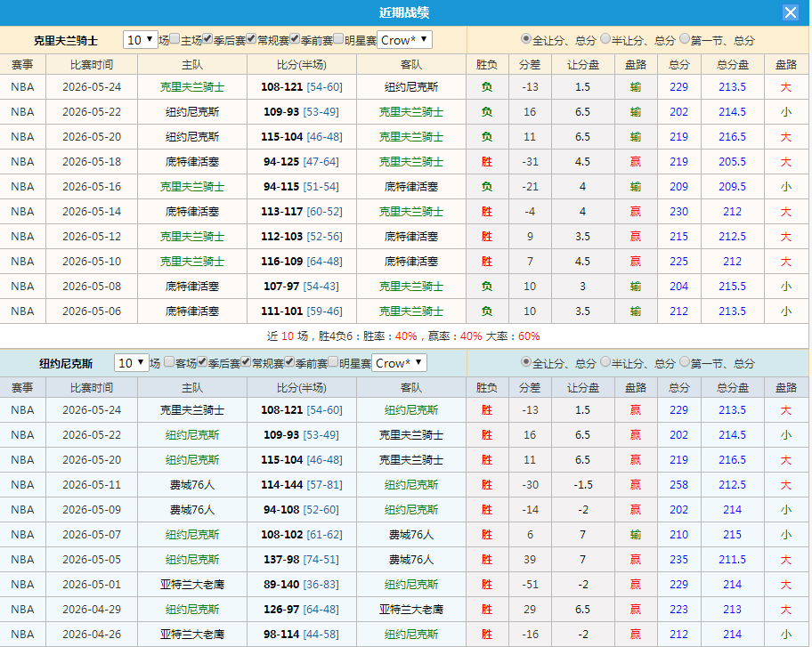Select 全让分、总分 radio in 纽约尼克斯 section

pyautogui.click(x=526, y=362)
